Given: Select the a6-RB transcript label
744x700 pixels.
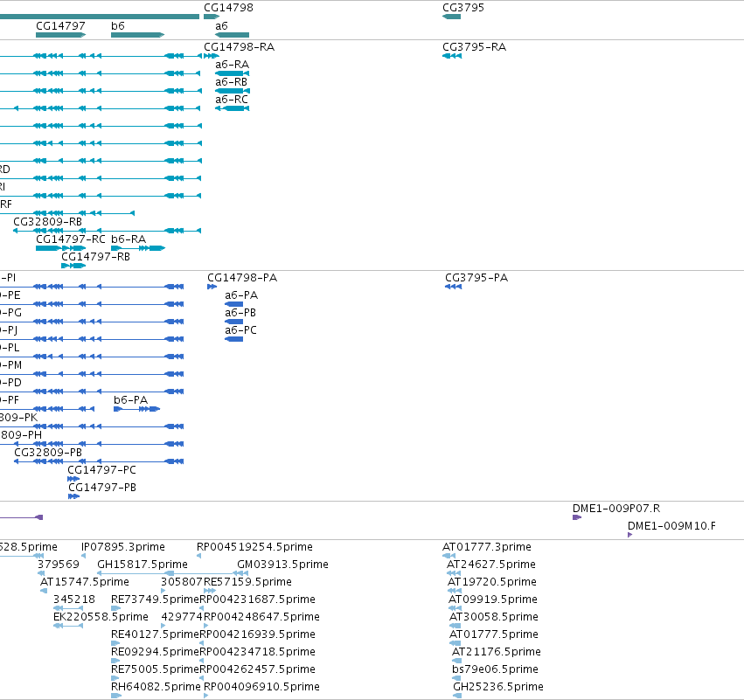Looking at the screenshot, I should coord(231,82).
